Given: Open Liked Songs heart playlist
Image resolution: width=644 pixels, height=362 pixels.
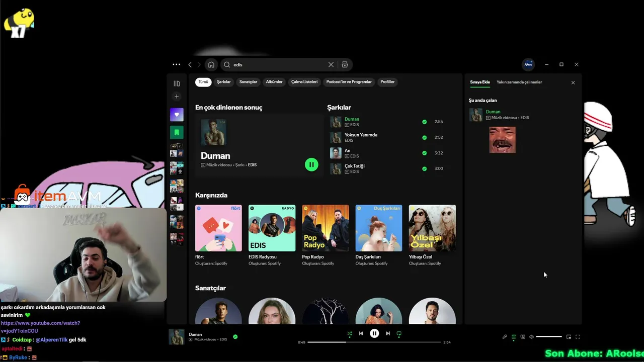Looking at the screenshot, I should coord(177,115).
